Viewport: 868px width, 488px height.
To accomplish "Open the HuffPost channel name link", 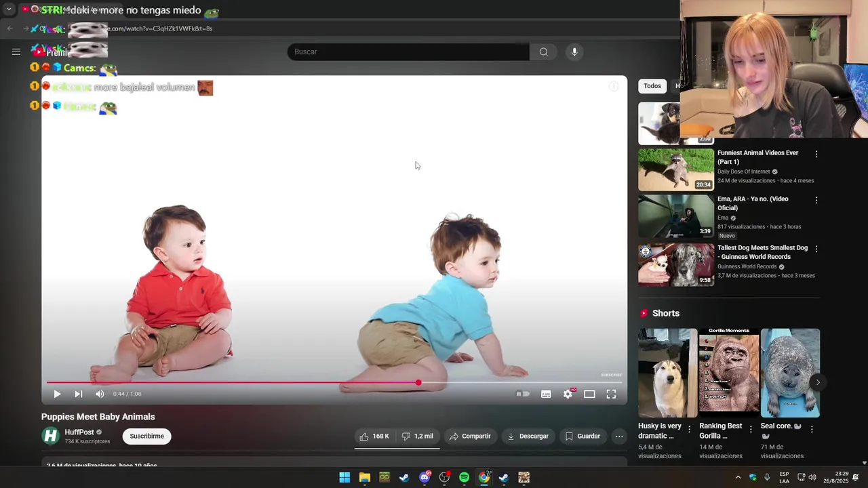I will coord(79,432).
